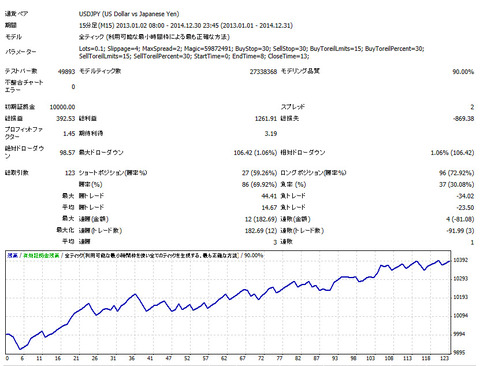This screenshot has width=480, height=366.
Task: Select the net profit value "392.53"
Action: tap(66, 119)
